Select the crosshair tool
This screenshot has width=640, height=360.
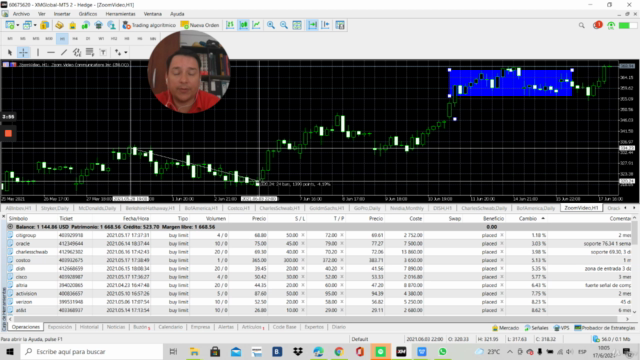23,52
